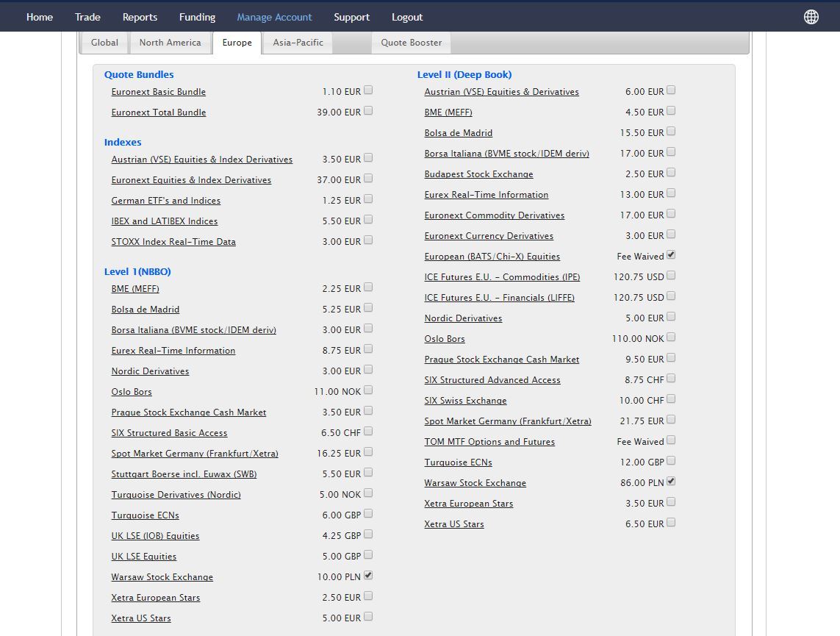Open the Reports menu
The image size is (840, 636).
click(x=140, y=17)
